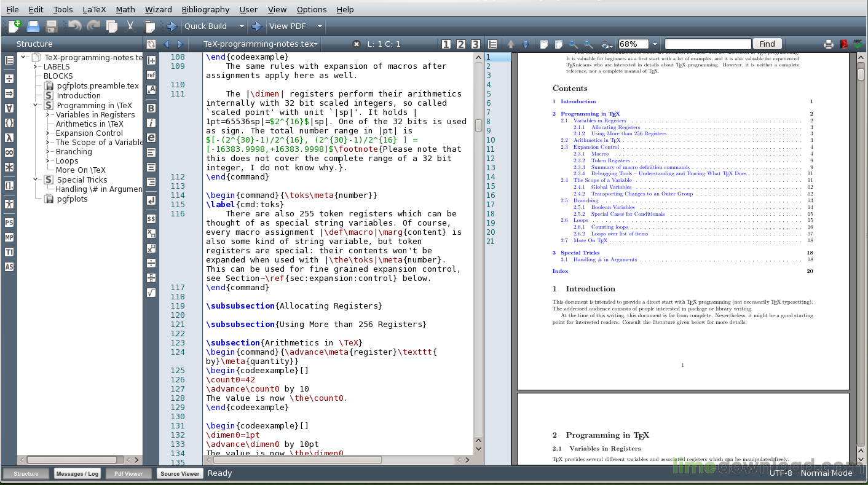Open the PSTricks commands panel

coord(9,223)
